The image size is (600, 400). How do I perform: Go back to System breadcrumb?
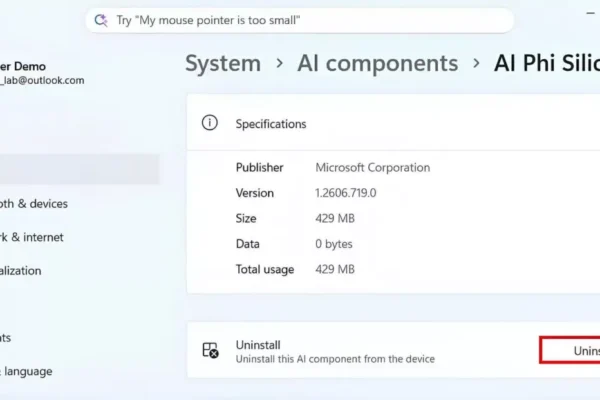click(x=223, y=63)
